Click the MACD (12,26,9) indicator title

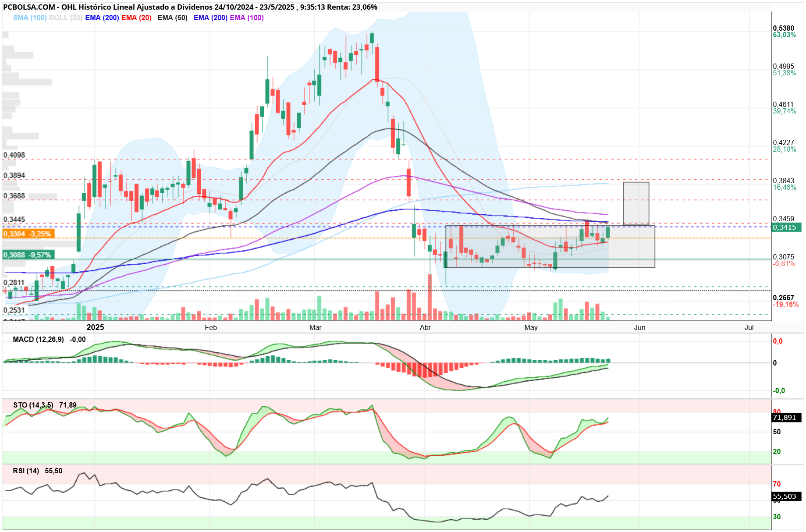pyautogui.click(x=38, y=339)
